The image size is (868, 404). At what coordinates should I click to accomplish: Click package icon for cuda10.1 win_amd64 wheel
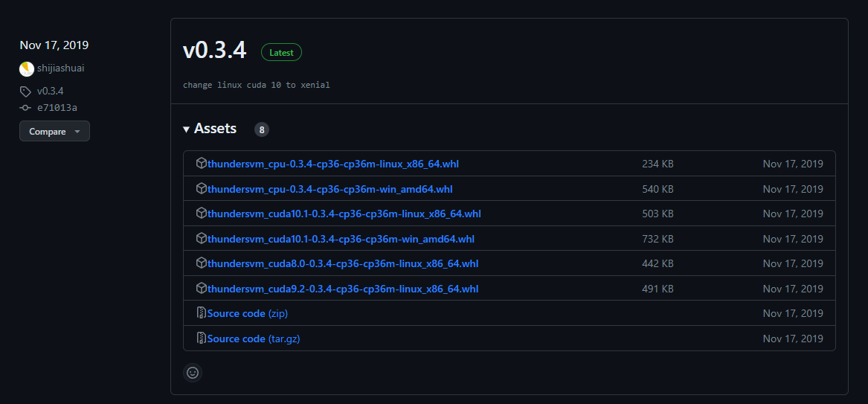[x=202, y=239]
